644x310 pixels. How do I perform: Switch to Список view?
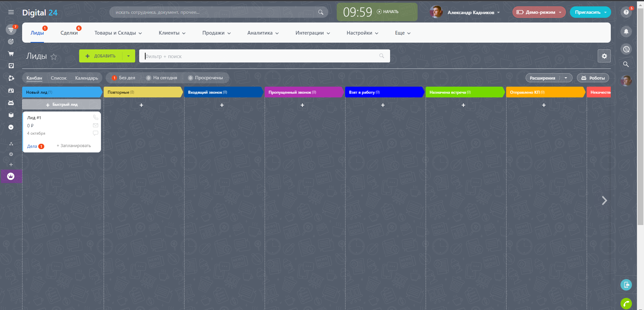(x=59, y=78)
